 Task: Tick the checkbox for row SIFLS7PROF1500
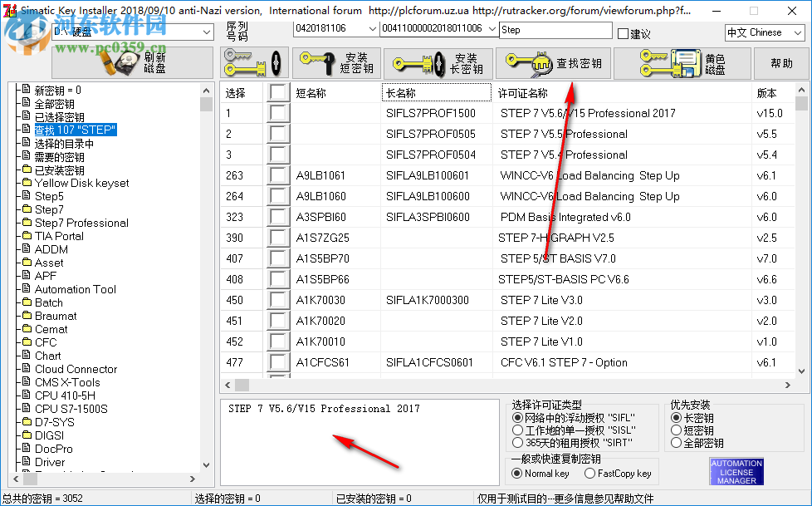[x=278, y=113]
